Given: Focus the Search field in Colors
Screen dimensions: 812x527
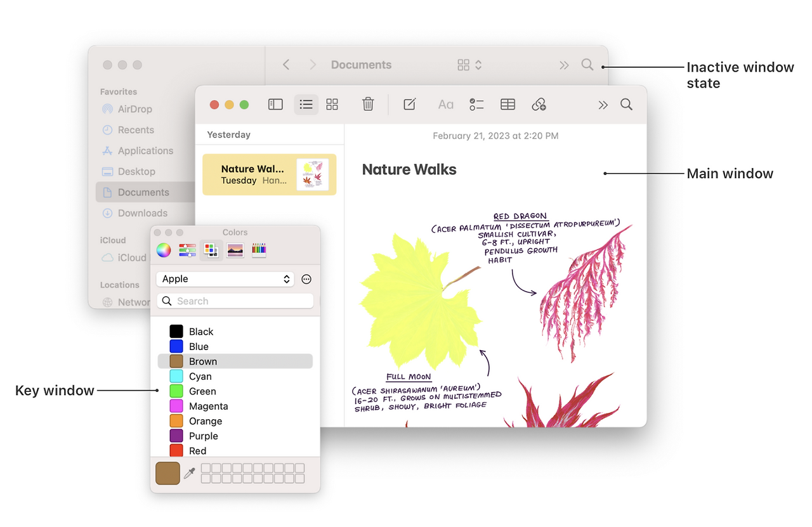Looking at the screenshot, I should (235, 301).
